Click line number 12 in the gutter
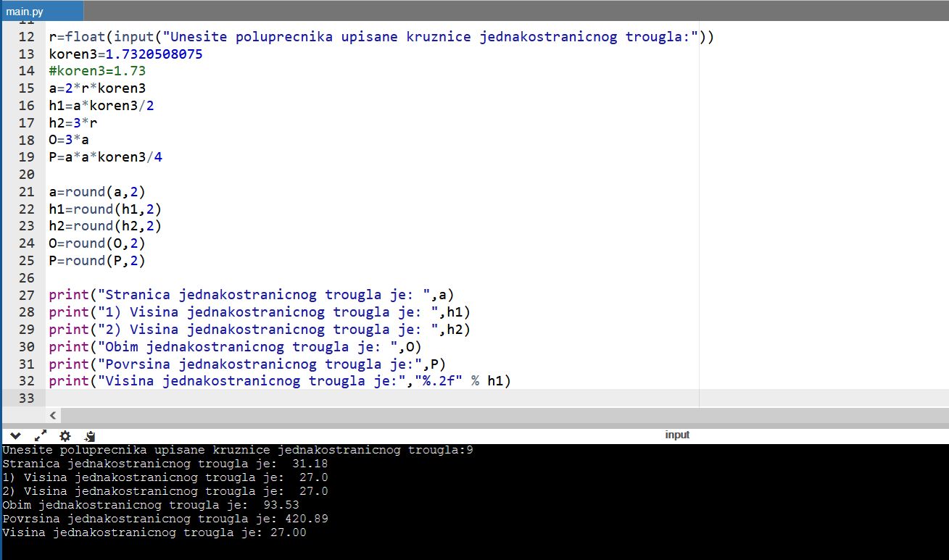The width and height of the screenshot is (949, 560). (25, 37)
